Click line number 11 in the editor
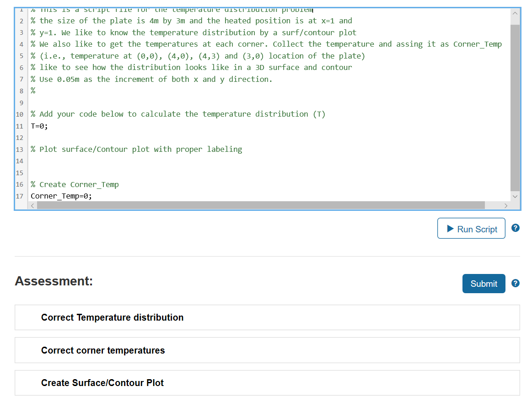 tap(19, 125)
